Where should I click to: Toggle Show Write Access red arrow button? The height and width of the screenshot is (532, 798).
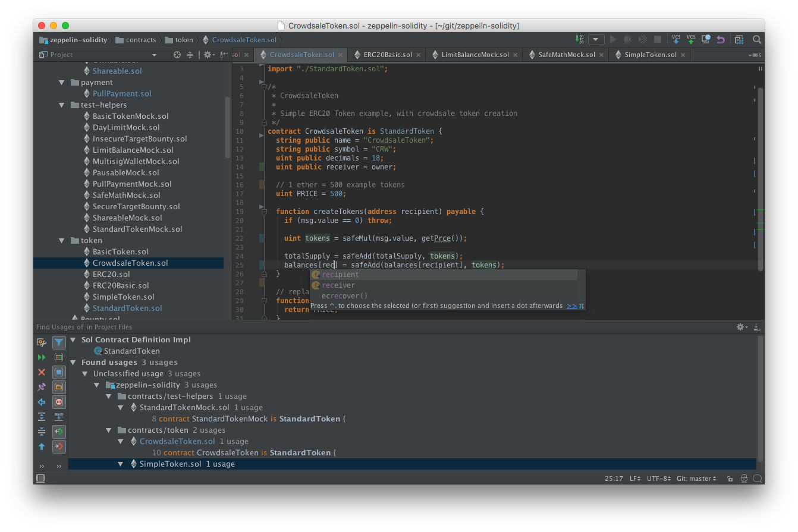(59, 446)
